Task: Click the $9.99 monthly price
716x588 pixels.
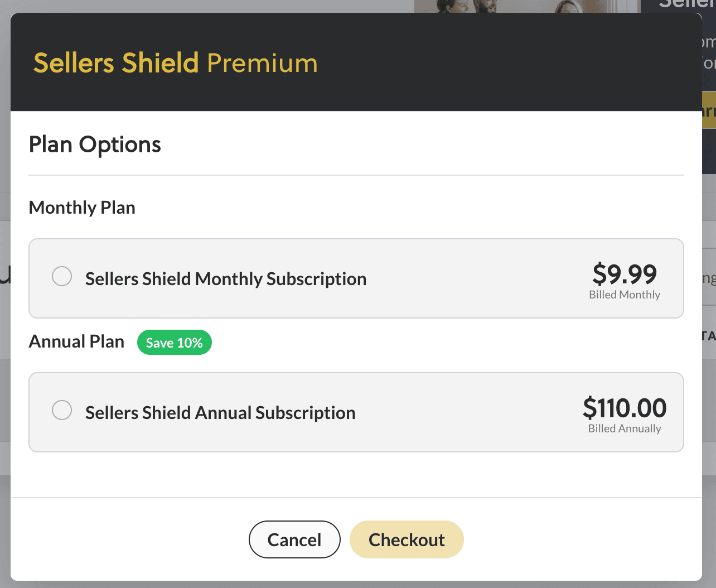Action: tap(625, 273)
